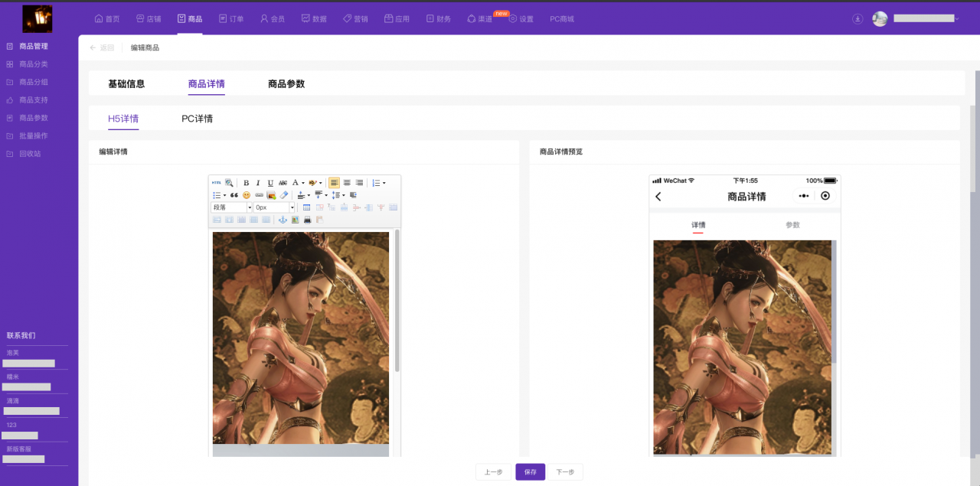Open 渠道 in the top navigation
Viewport: 980px width, 486px height.
tap(480, 18)
